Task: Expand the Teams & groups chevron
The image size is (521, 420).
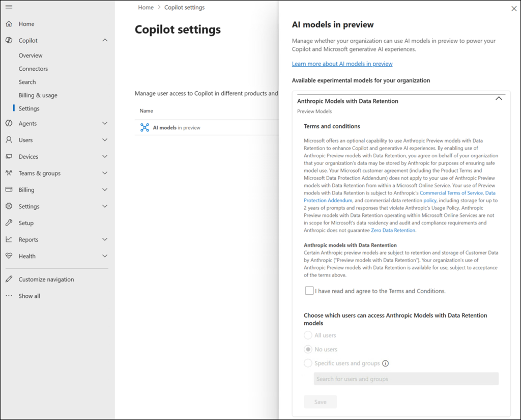Action: point(105,173)
